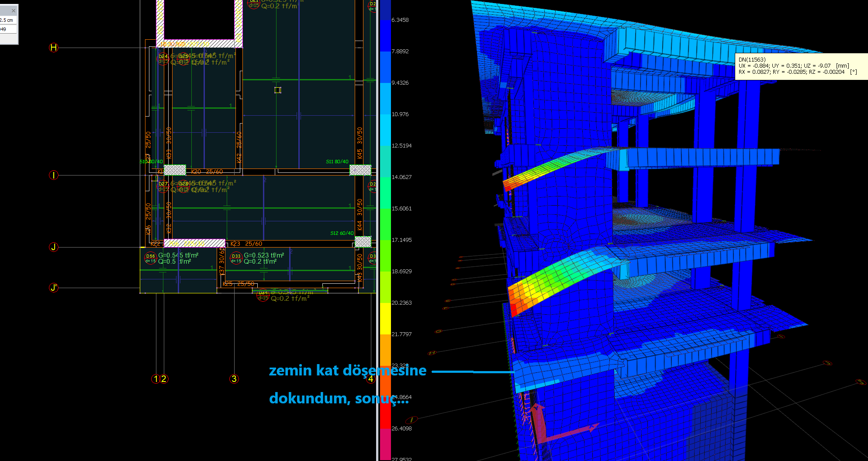Click the H axis label bubble
The image size is (868, 461).
click(x=53, y=48)
